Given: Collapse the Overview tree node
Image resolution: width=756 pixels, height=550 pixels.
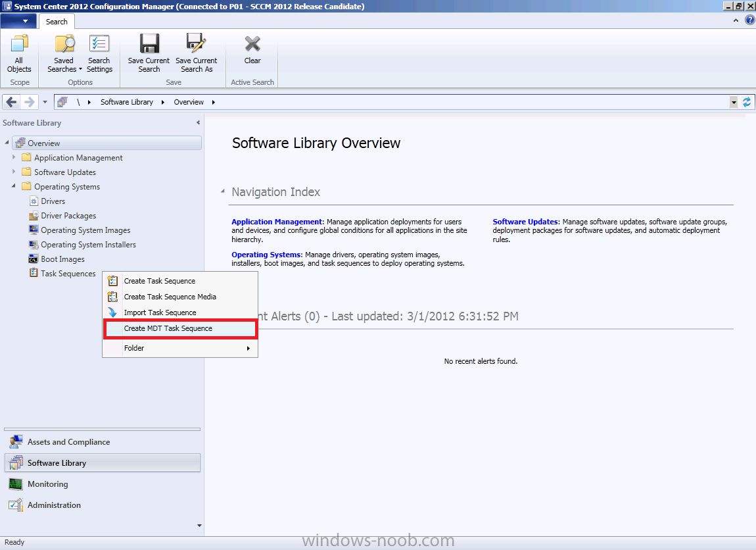Looking at the screenshot, I should click(7, 142).
